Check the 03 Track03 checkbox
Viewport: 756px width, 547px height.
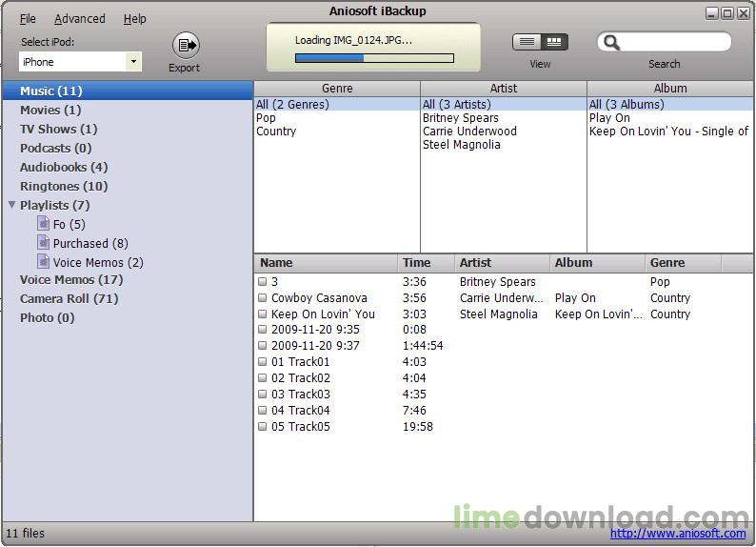[x=262, y=394]
